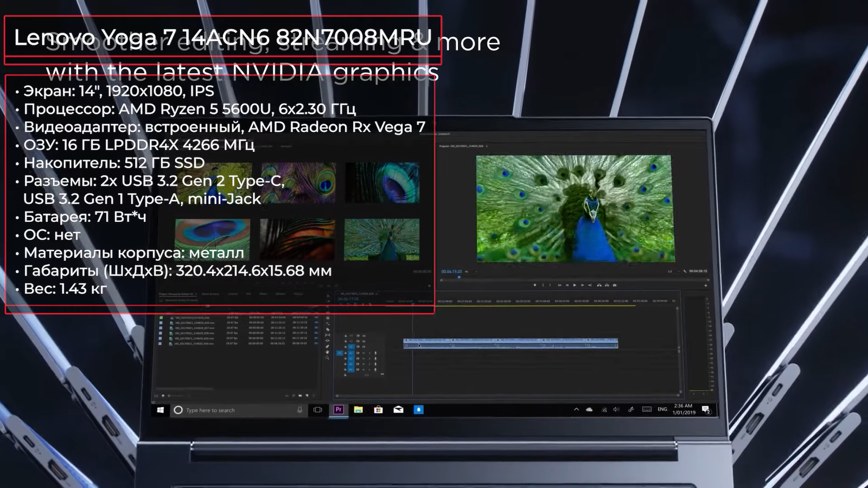The width and height of the screenshot is (868, 488).
Task: Click the Export Frame camera icon
Action: (614, 285)
